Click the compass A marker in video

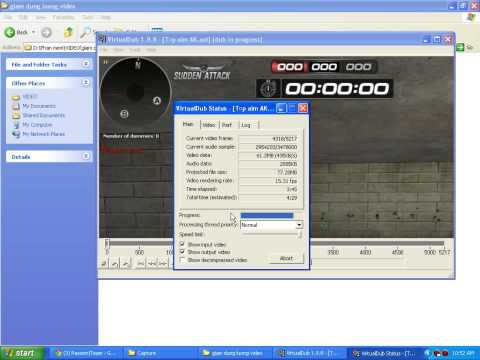pos(157,100)
